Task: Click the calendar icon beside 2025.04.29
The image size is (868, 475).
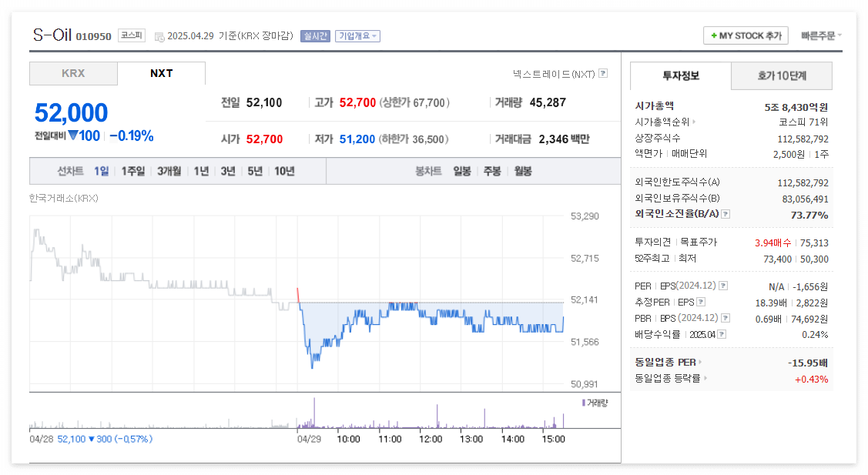Action: point(159,35)
